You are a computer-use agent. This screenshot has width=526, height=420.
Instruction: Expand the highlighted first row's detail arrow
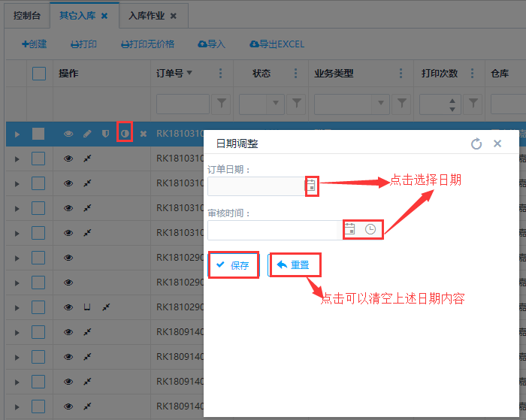tap(17, 134)
